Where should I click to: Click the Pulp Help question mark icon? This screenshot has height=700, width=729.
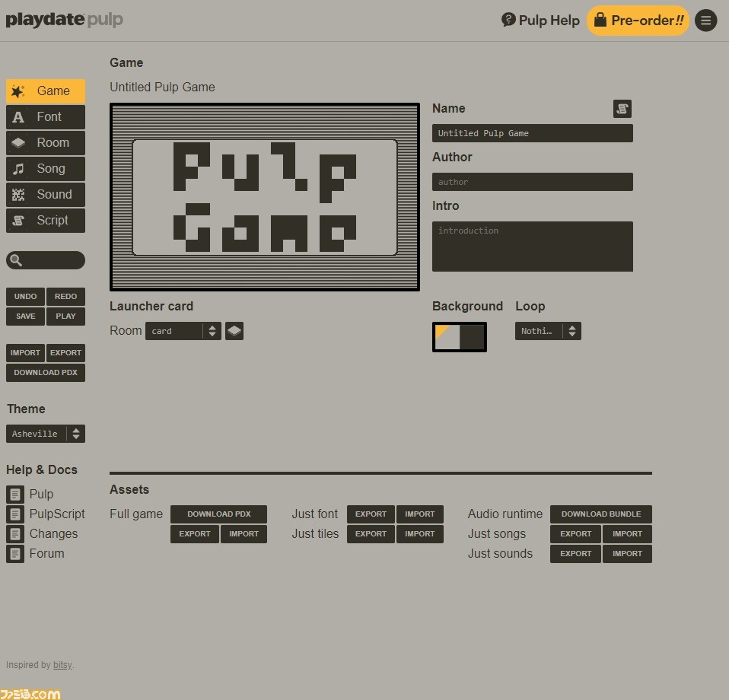[x=508, y=20]
